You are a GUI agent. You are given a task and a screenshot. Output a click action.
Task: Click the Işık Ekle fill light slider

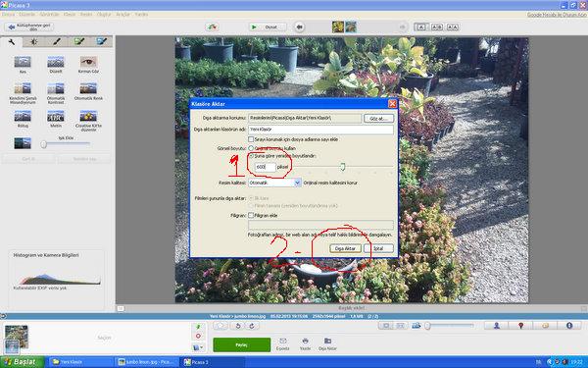66,144
